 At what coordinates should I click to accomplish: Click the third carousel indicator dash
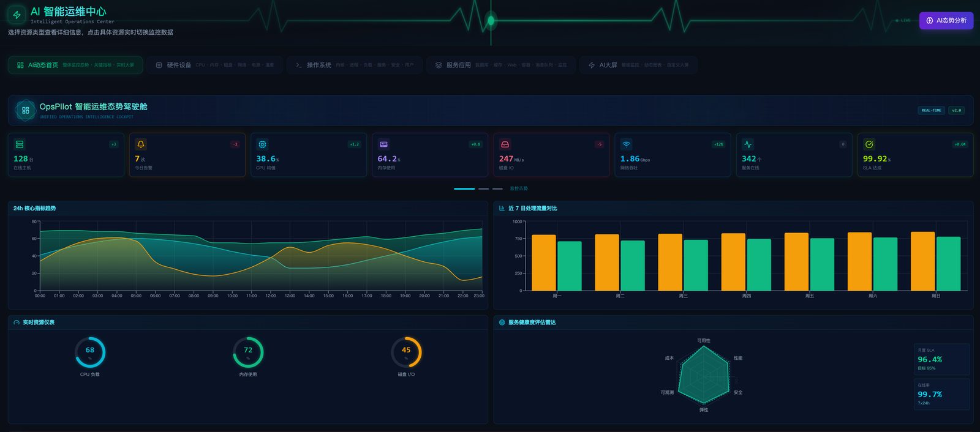pos(497,188)
